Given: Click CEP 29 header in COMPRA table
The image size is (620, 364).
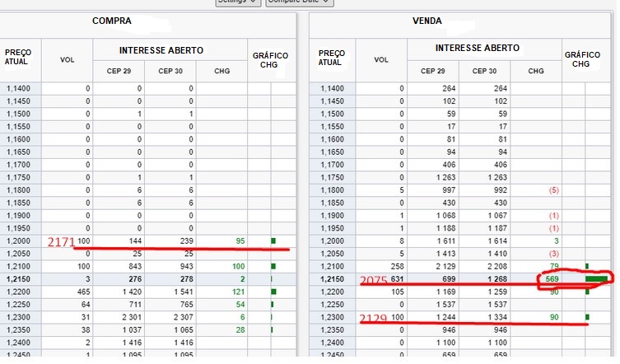Looking at the screenshot, I should (x=119, y=71).
